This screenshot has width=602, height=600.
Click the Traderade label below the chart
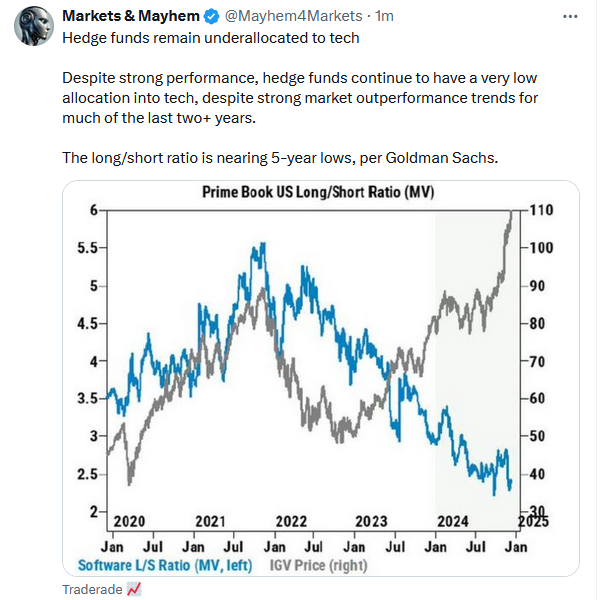[91, 588]
